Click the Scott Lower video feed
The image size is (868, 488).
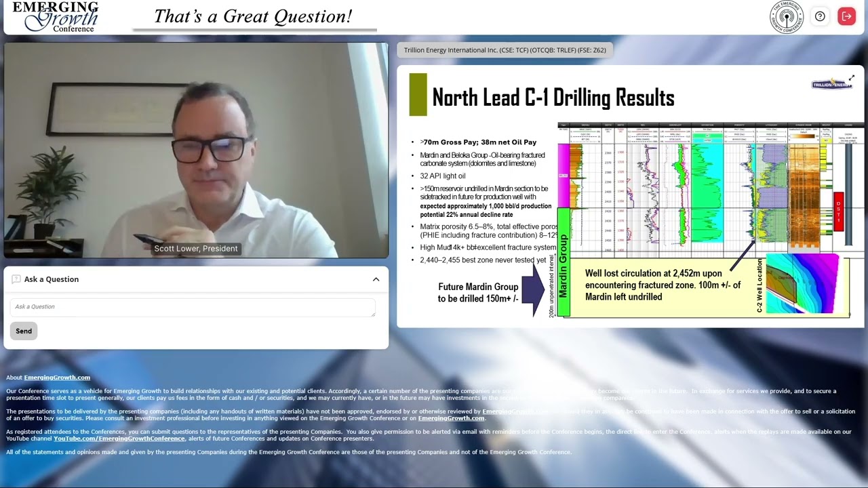pos(196,150)
